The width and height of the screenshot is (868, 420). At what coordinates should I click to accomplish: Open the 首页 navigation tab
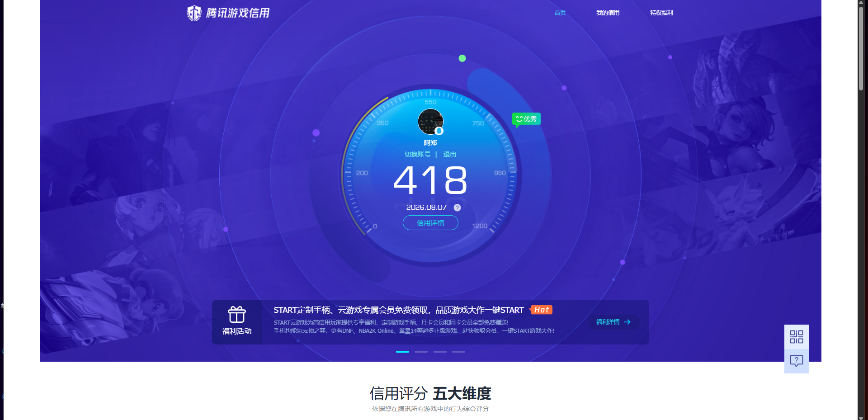click(x=560, y=13)
